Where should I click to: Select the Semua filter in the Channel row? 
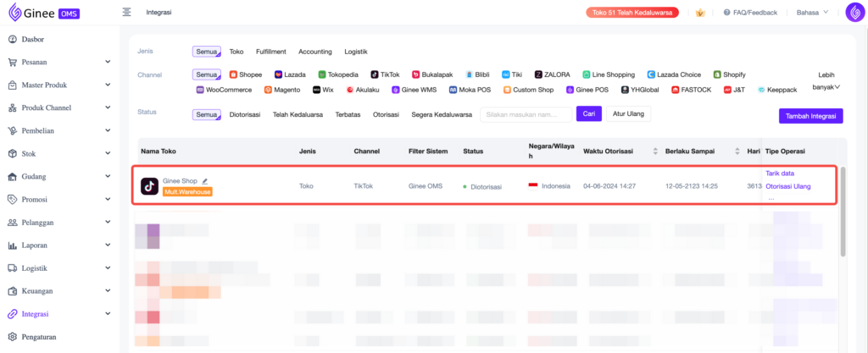(207, 74)
